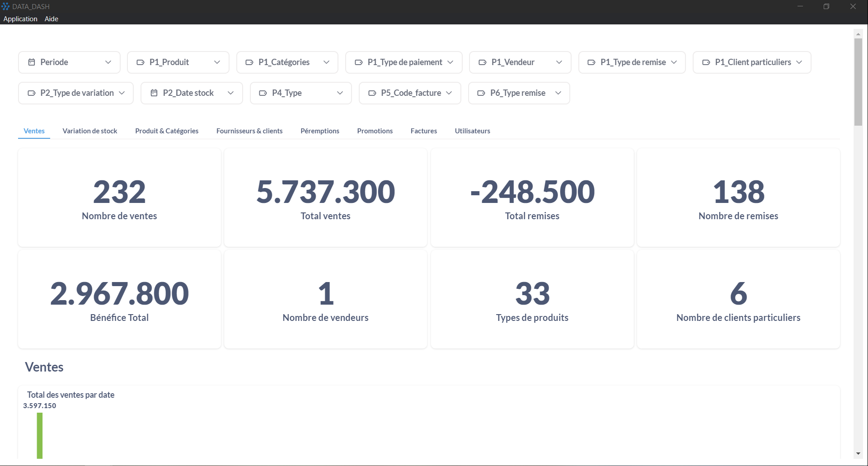Open the Fournisseurs & clients tab
The height and width of the screenshot is (466, 868).
coord(249,131)
